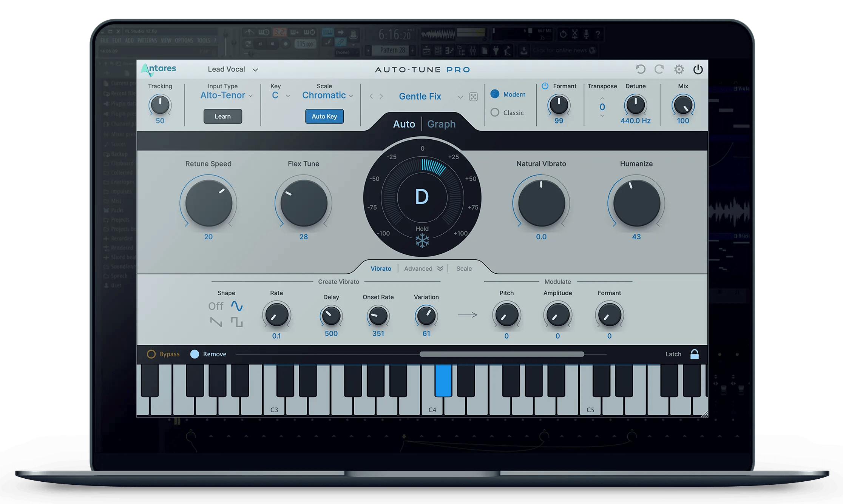Click the plugin window resize corner handle
Image resolution: width=843 pixels, height=504 pixels.
[704, 414]
